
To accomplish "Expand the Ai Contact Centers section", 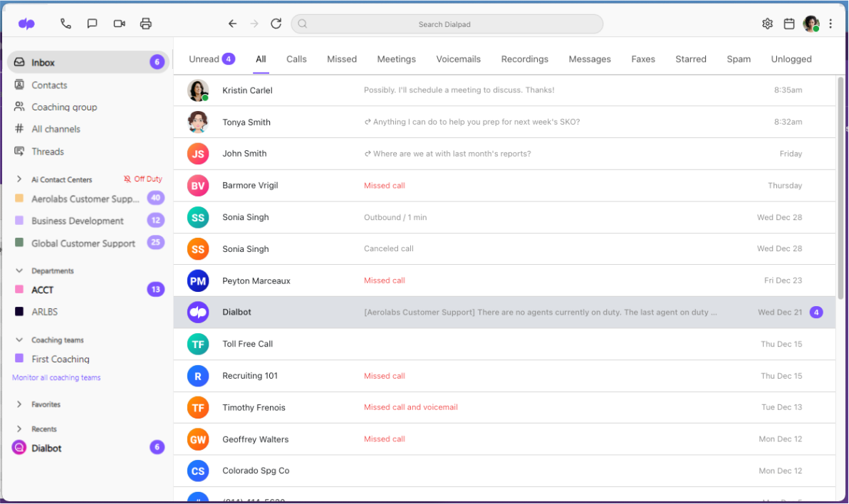I will 20,179.
